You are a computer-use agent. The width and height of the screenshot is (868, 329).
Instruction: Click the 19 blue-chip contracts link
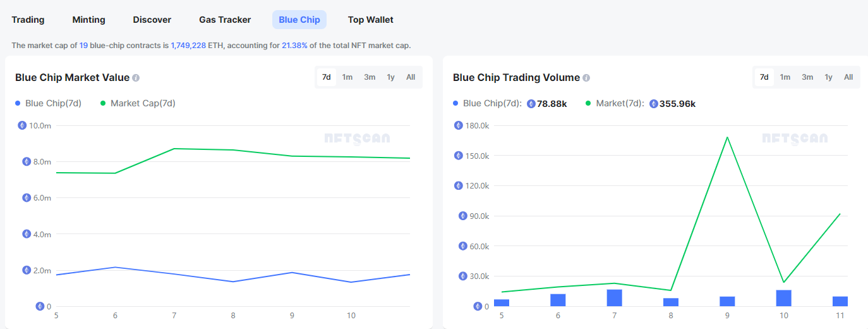coord(83,46)
